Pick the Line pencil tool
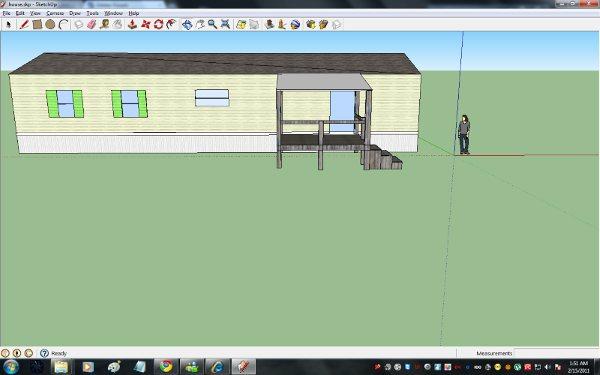Viewport: 600px width, 375px height. [24, 24]
